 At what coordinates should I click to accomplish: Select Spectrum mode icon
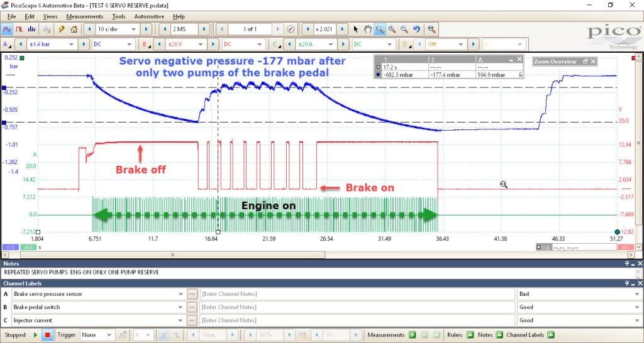[x=31, y=29]
